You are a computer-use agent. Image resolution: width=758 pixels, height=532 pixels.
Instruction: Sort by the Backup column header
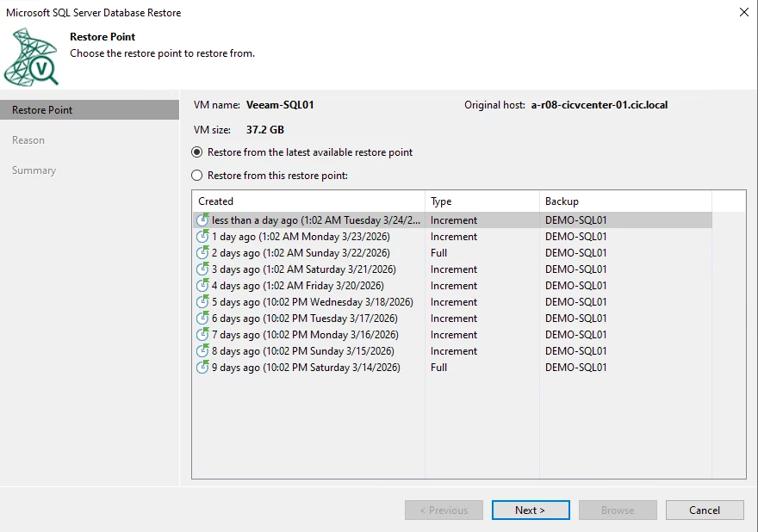tap(625, 201)
